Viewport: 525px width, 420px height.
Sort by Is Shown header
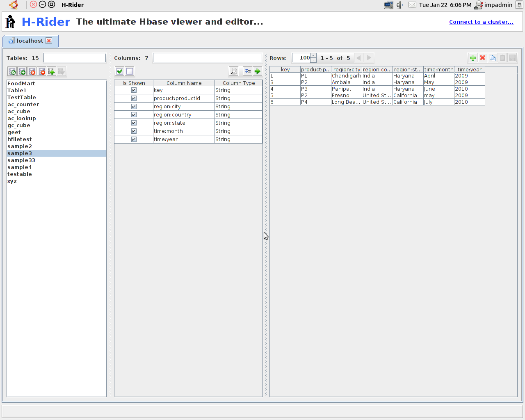[134, 83]
